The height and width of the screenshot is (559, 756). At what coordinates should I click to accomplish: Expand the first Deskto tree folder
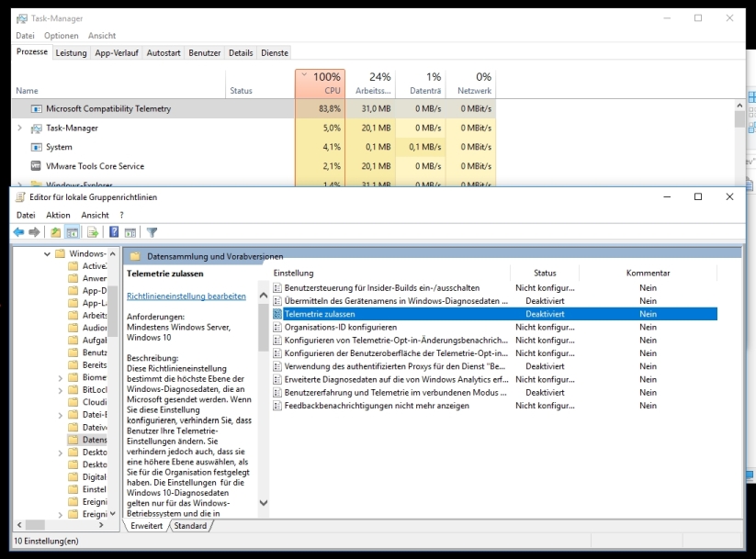[x=61, y=453]
